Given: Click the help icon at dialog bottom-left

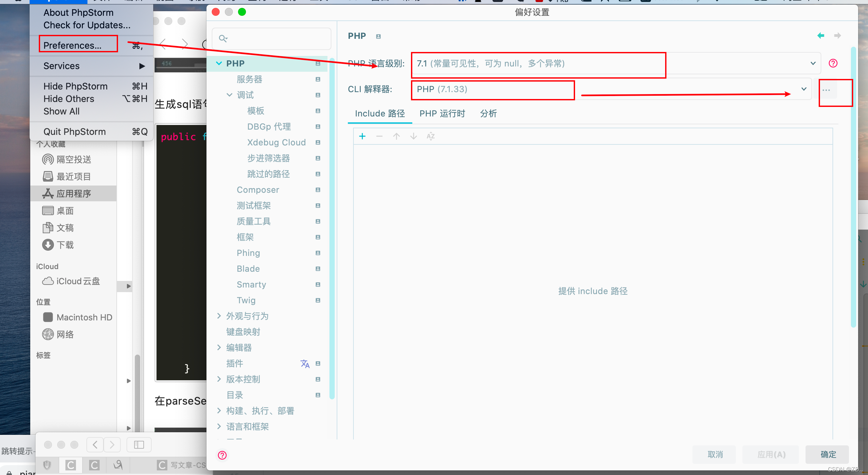Looking at the screenshot, I should (x=222, y=455).
